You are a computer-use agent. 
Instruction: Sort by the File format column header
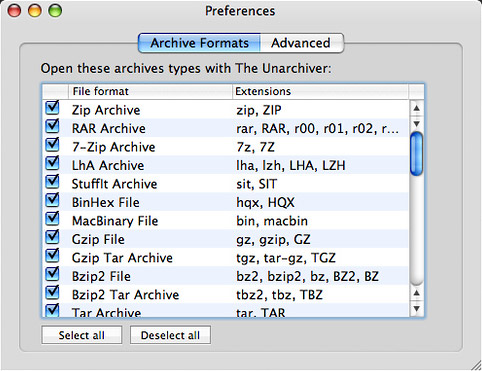coord(150,91)
